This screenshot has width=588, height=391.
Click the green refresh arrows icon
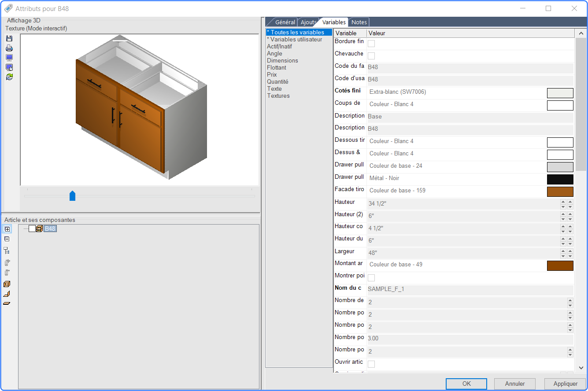click(9, 77)
